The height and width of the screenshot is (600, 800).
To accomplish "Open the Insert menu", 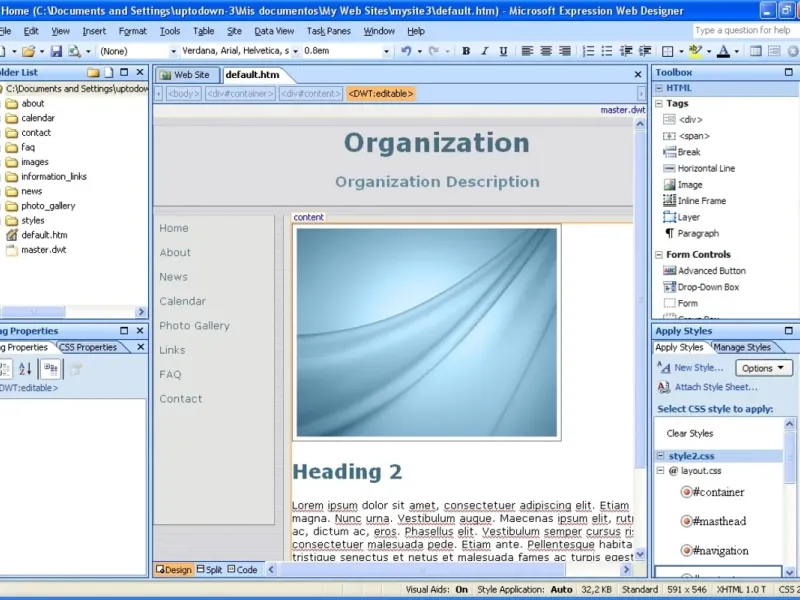I will click(x=94, y=31).
